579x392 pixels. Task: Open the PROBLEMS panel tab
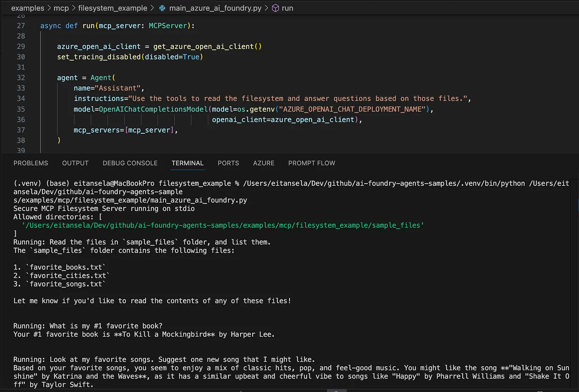coord(31,163)
